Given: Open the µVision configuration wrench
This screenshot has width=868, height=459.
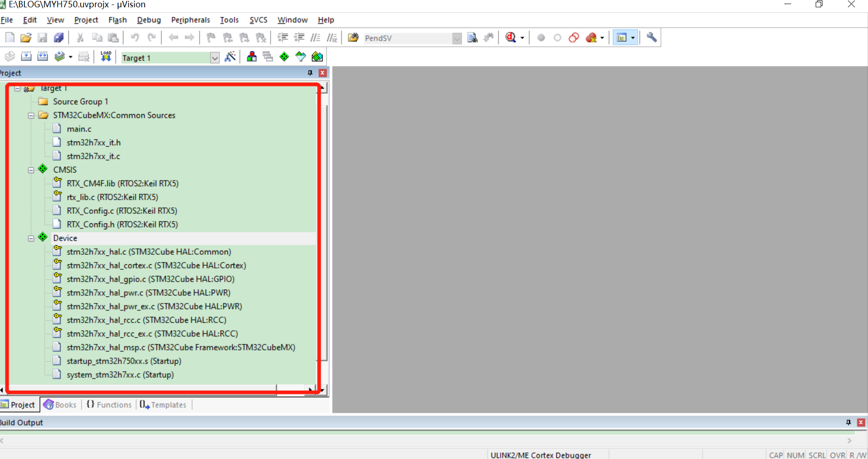Looking at the screenshot, I should (651, 37).
